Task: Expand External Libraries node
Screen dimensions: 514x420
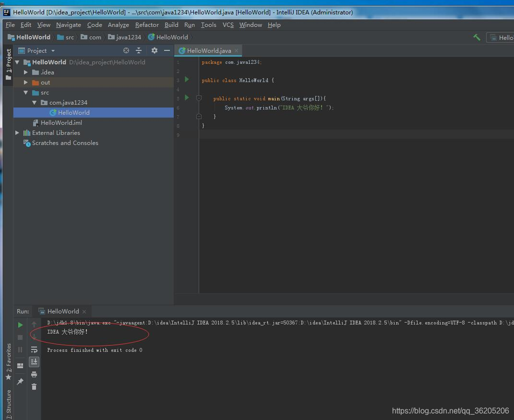Action: pyautogui.click(x=17, y=133)
